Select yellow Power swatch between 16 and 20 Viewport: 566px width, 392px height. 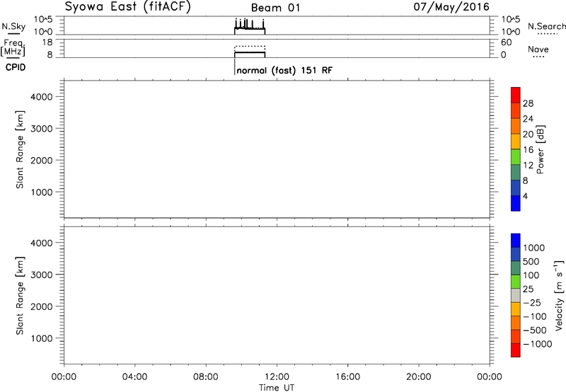(x=516, y=141)
